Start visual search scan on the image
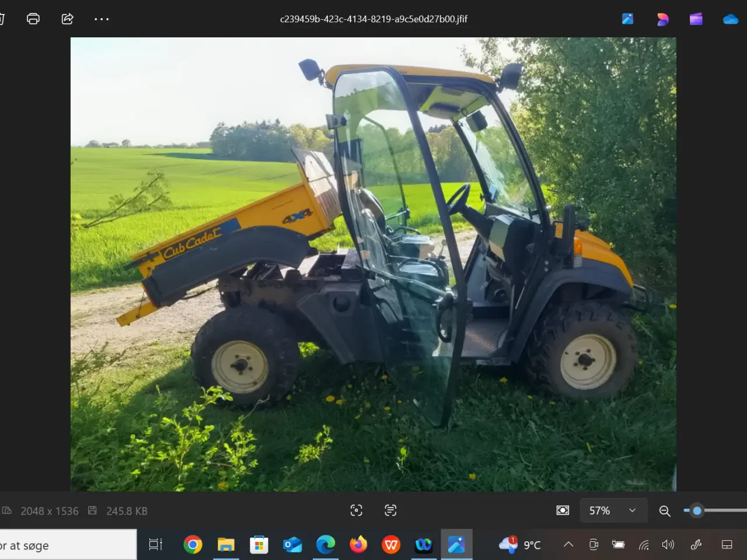Viewport: 747px width, 560px height. coord(356,510)
